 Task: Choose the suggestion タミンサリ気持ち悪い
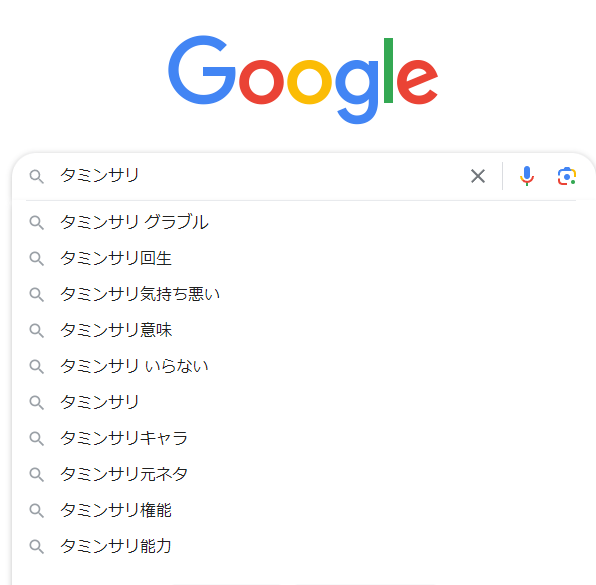(304, 294)
